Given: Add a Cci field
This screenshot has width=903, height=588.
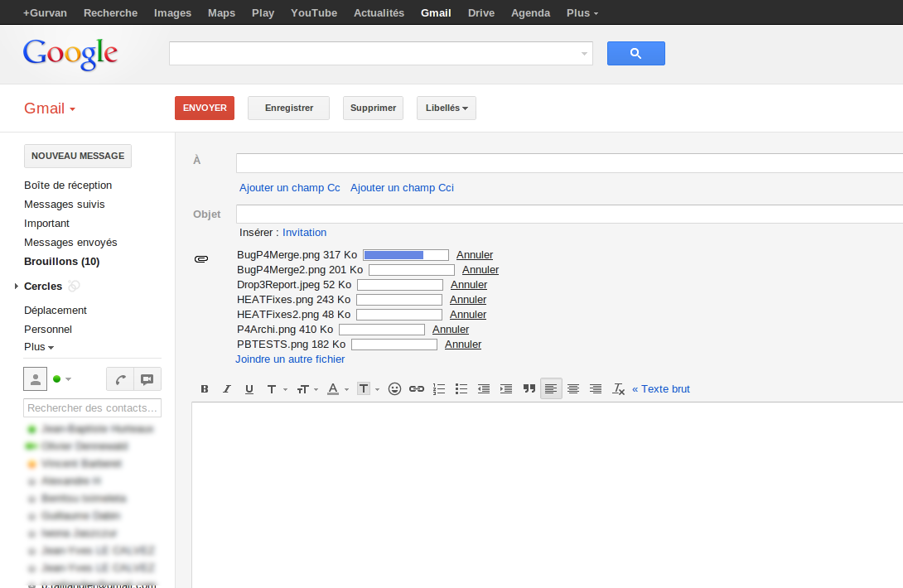Looking at the screenshot, I should [402, 188].
